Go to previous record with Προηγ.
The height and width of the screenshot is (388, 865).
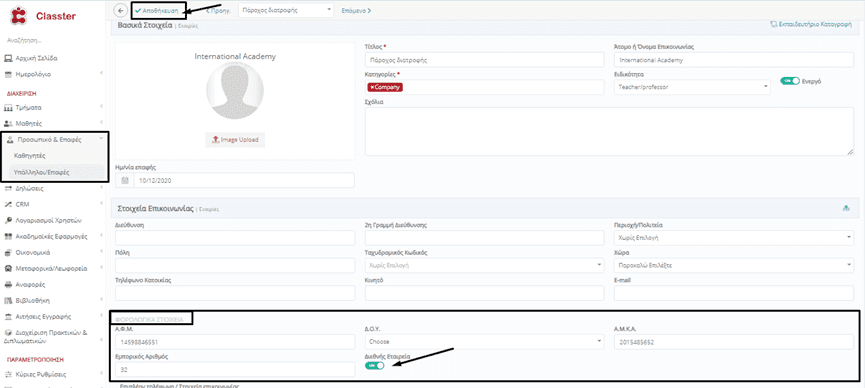[x=218, y=10]
